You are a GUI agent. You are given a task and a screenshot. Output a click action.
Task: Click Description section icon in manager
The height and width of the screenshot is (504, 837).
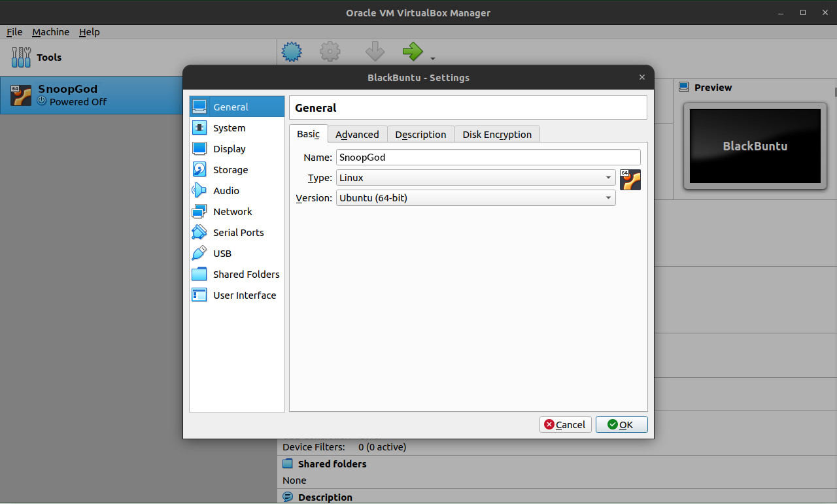(288, 497)
